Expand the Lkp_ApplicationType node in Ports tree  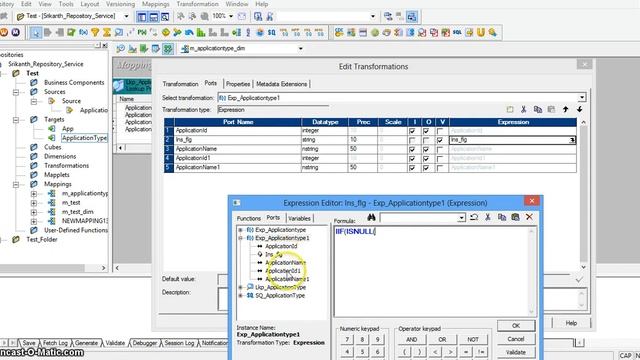click(240, 287)
